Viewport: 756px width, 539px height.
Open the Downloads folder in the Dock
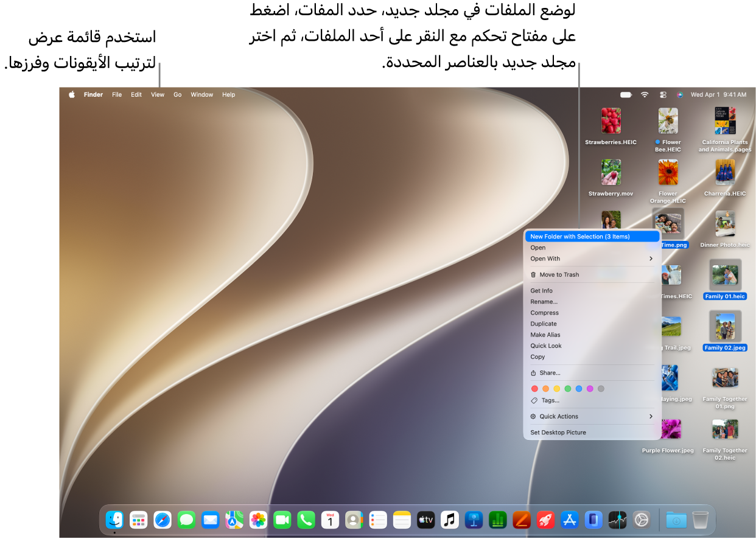[x=676, y=520]
